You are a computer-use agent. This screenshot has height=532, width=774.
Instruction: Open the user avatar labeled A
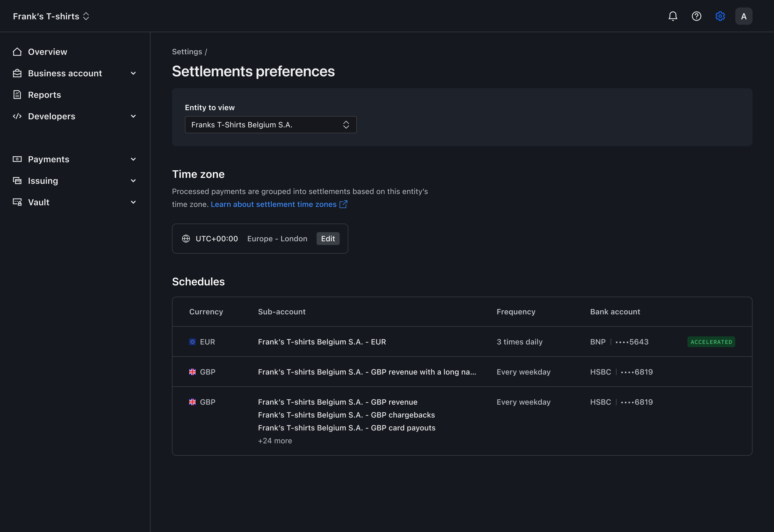point(743,16)
